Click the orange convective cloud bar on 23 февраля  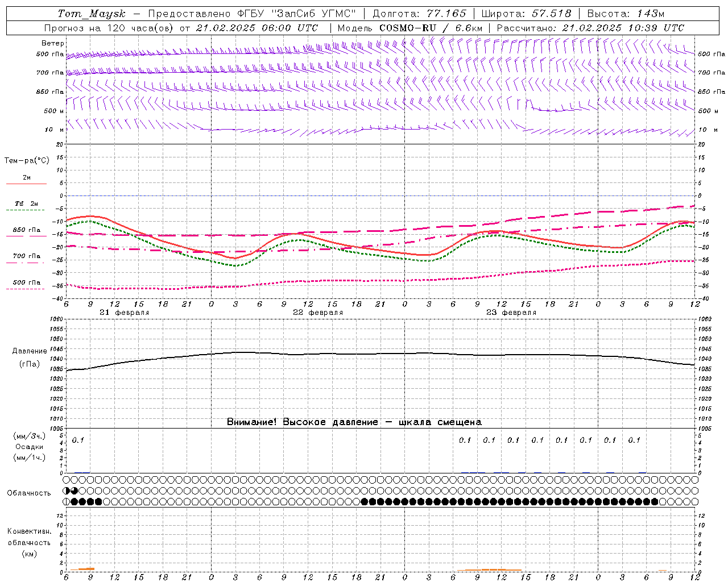(489, 569)
